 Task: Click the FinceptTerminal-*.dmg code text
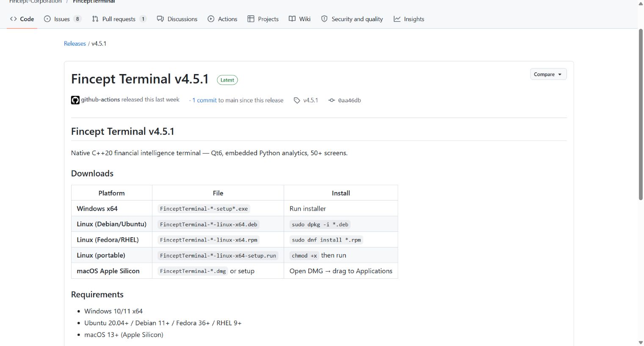point(193,271)
